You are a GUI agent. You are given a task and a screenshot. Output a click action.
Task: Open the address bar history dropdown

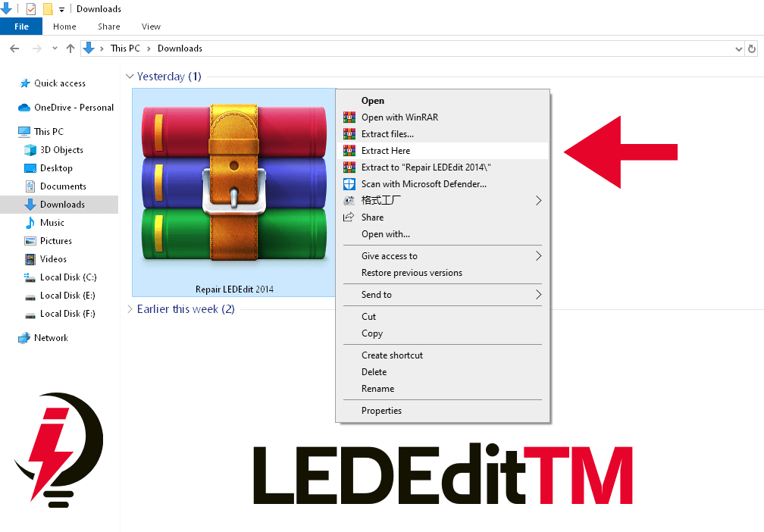(x=739, y=49)
